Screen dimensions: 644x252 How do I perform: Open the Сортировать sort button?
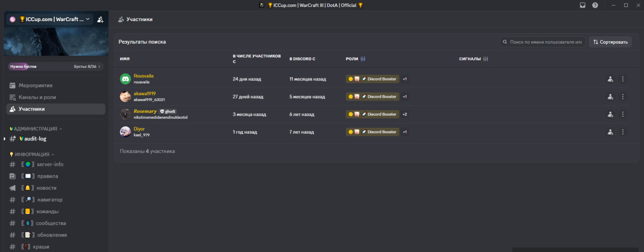610,42
